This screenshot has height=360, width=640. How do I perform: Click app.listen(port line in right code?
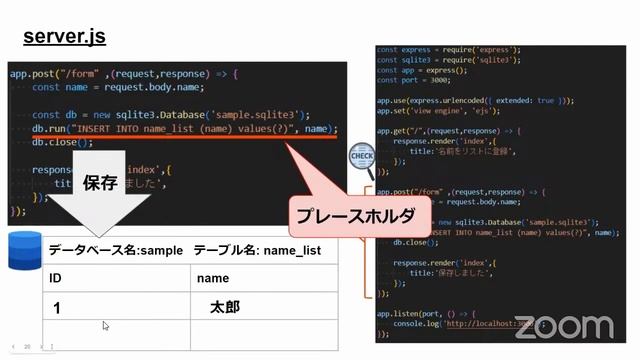pyautogui.click(x=426, y=314)
